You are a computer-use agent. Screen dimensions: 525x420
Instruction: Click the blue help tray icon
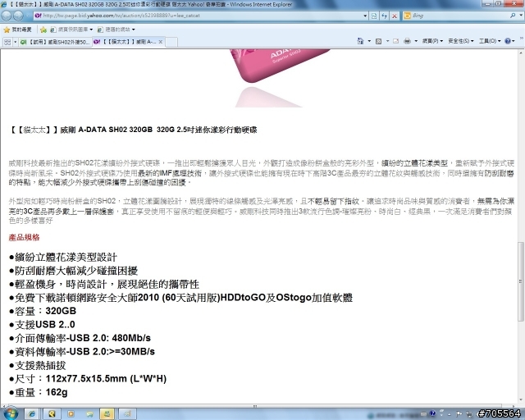pyautogui.click(x=433, y=413)
